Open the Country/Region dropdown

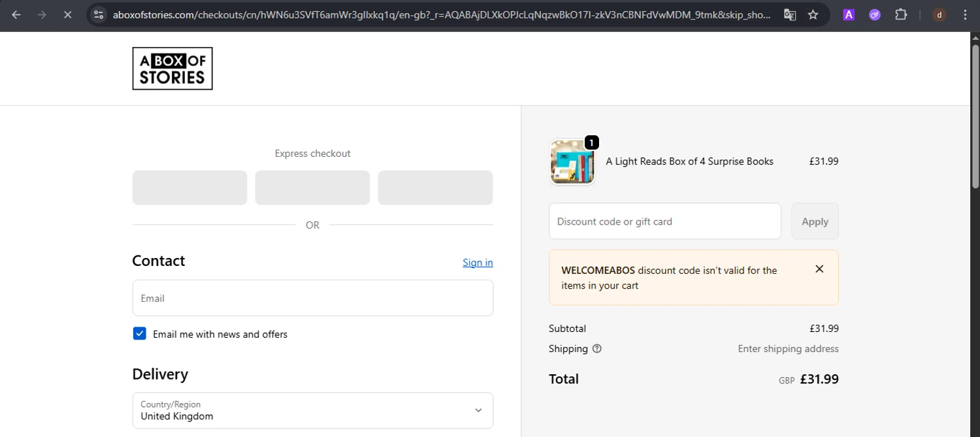tap(313, 410)
